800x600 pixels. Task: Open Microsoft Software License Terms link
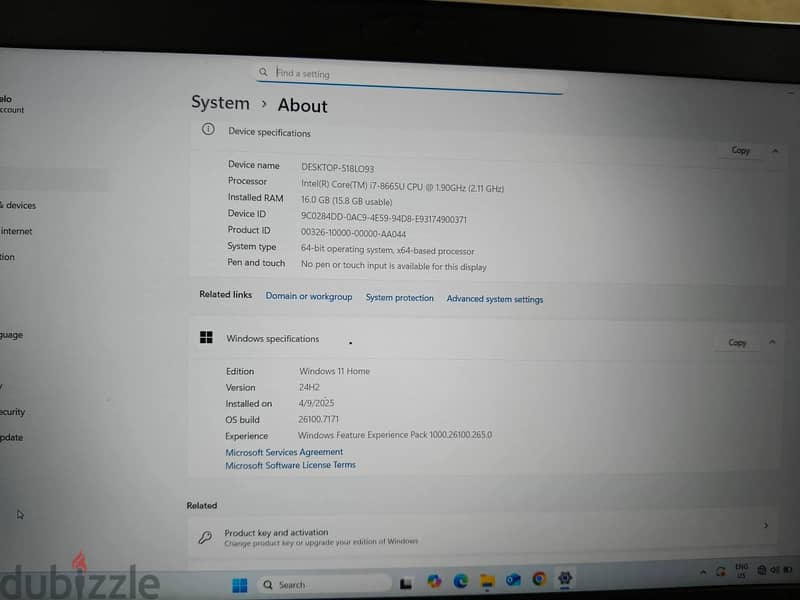[291, 465]
